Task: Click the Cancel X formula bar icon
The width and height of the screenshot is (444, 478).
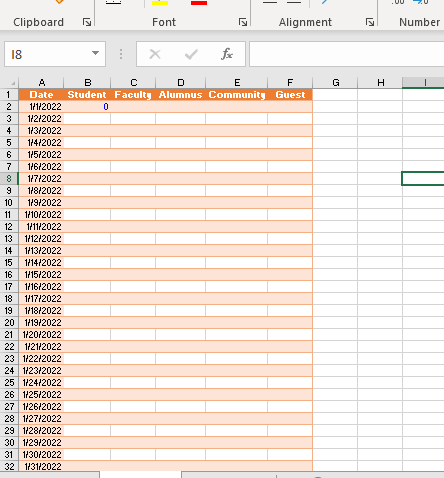Action: 155,54
